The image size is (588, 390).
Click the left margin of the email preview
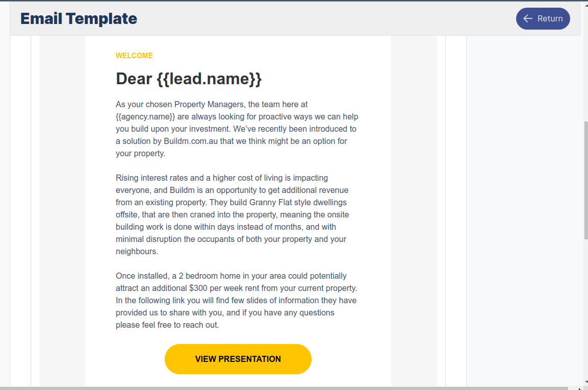[61, 204]
